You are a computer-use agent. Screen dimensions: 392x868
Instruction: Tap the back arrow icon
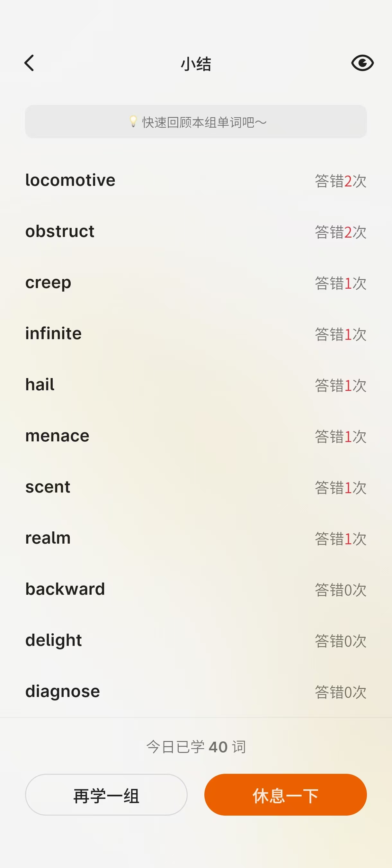click(x=29, y=63)
